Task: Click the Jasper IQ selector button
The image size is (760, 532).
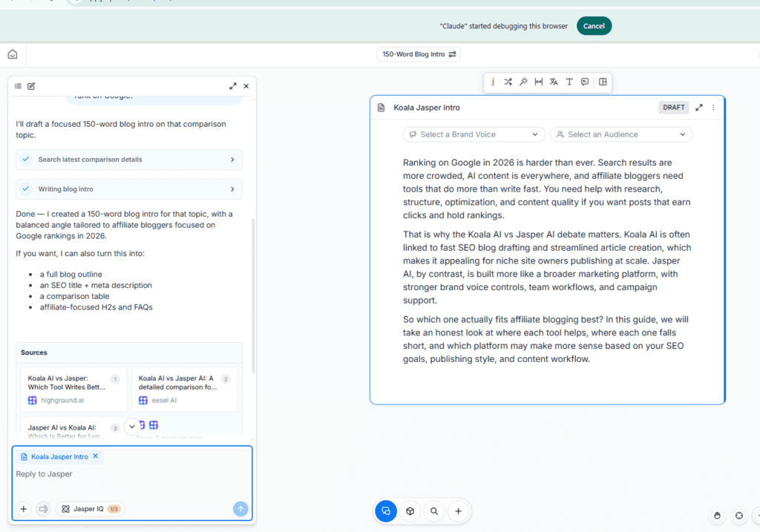Action: [x=90, y=509]
